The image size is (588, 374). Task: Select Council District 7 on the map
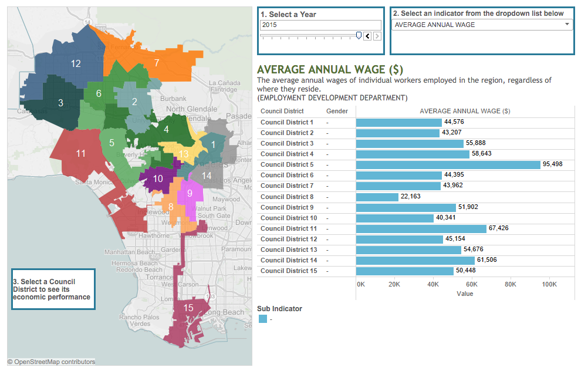coord(157,63)
